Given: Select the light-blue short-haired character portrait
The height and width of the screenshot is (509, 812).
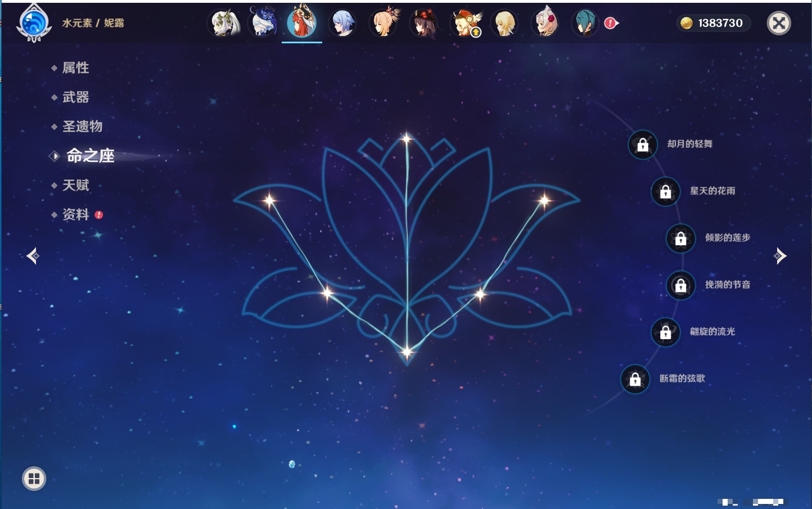Looking at the screenshot, I should 342,23.
